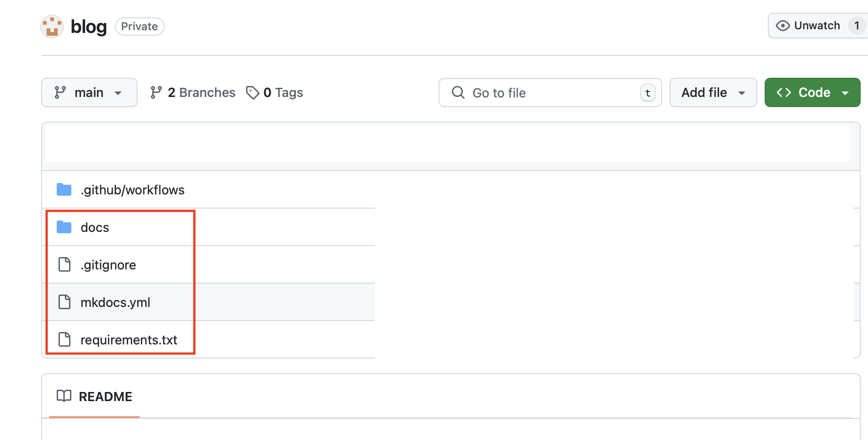The height and width of the screenshot is (440, 868).
Task: Click the blog repository avatar icon
Action: 52,27
